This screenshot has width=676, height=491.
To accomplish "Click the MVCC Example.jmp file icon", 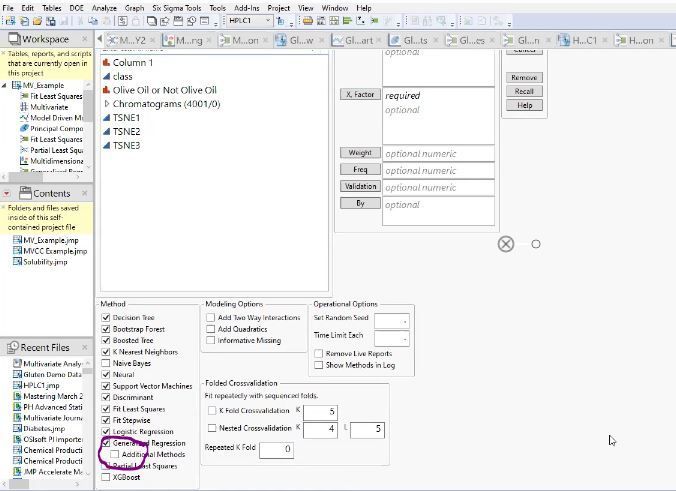I will tap(17, 251).
